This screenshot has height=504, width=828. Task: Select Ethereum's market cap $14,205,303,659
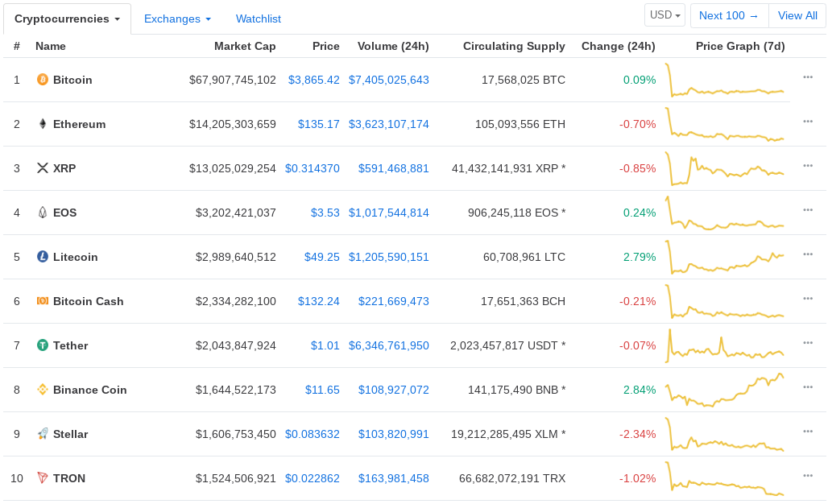232,124
